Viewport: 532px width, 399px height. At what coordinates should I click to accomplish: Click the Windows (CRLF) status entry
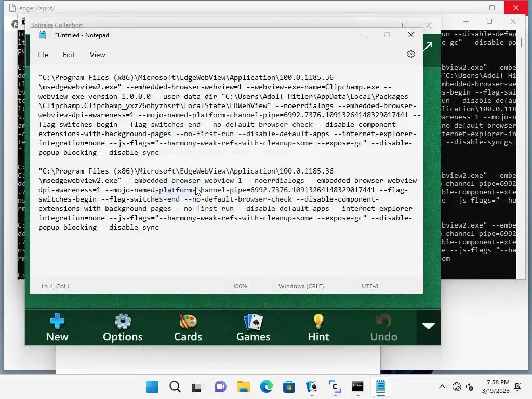[301, 286]
